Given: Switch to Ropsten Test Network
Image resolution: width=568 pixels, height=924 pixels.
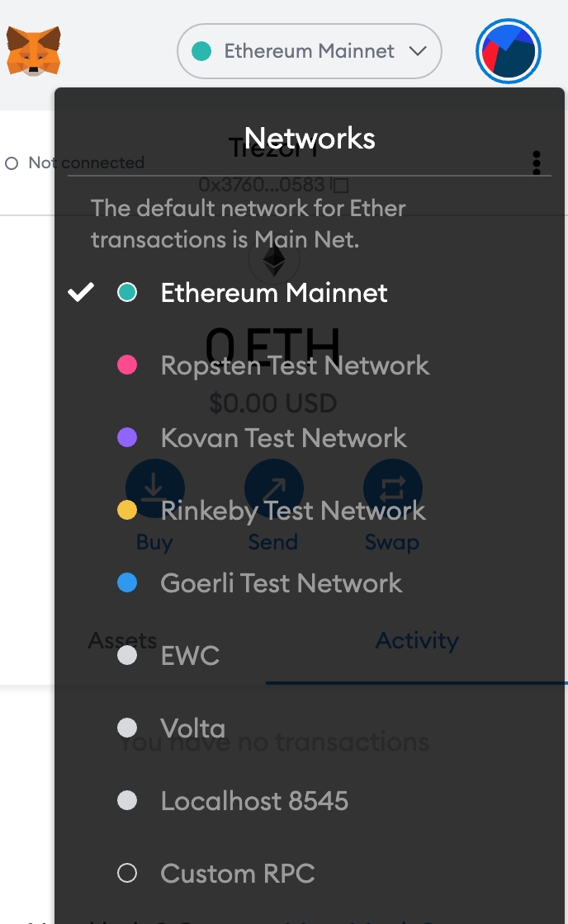Looking at the screenshot, I should (295, 365).
